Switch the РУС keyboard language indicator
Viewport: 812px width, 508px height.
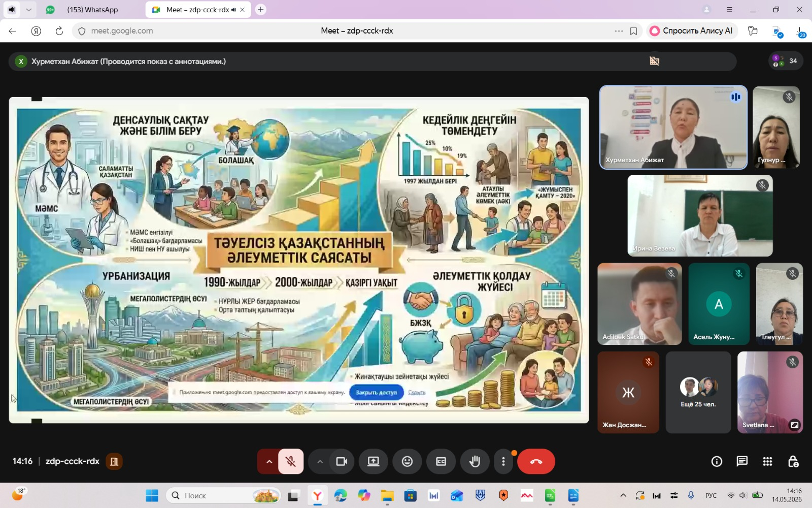[x=711, y=495]
